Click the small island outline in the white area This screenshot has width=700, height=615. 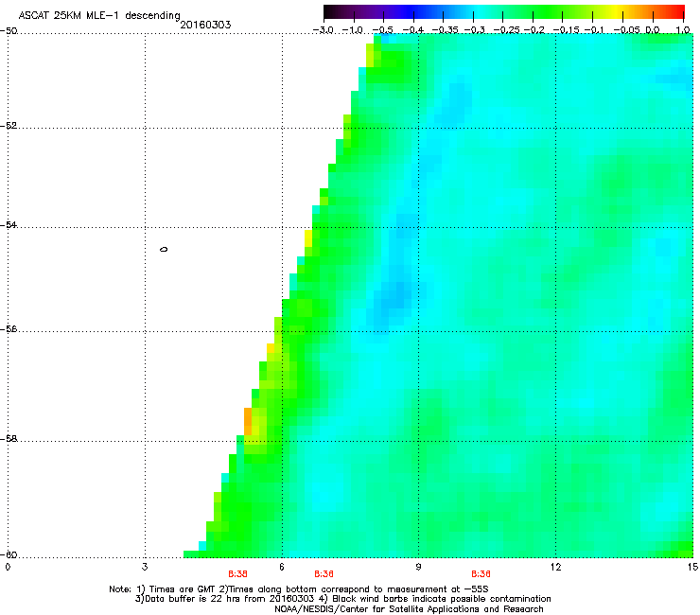pyautogui.click(x=164, y=249)
